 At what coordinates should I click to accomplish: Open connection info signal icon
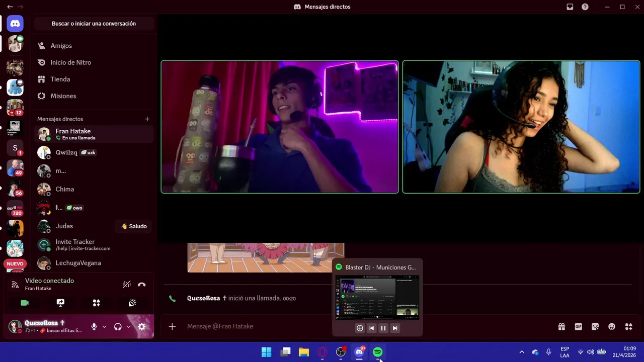coord(15,285)
